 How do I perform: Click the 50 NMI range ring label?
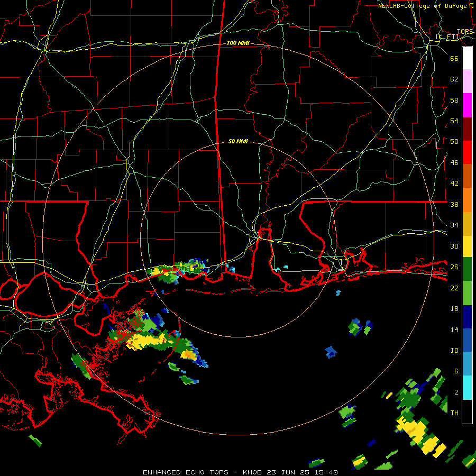pos(239,141)
